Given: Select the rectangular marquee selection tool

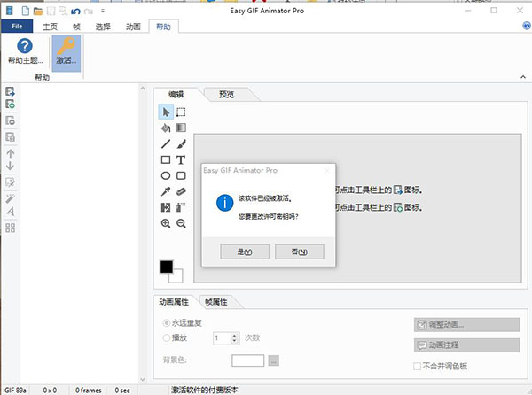Looking at the screenshot, I should tap(181, 112).
